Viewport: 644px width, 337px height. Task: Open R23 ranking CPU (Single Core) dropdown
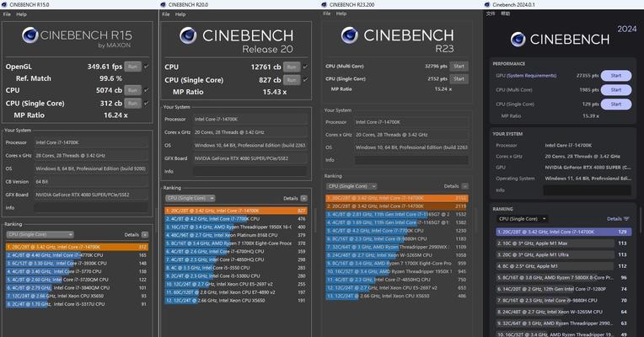(x=352, y=186)
